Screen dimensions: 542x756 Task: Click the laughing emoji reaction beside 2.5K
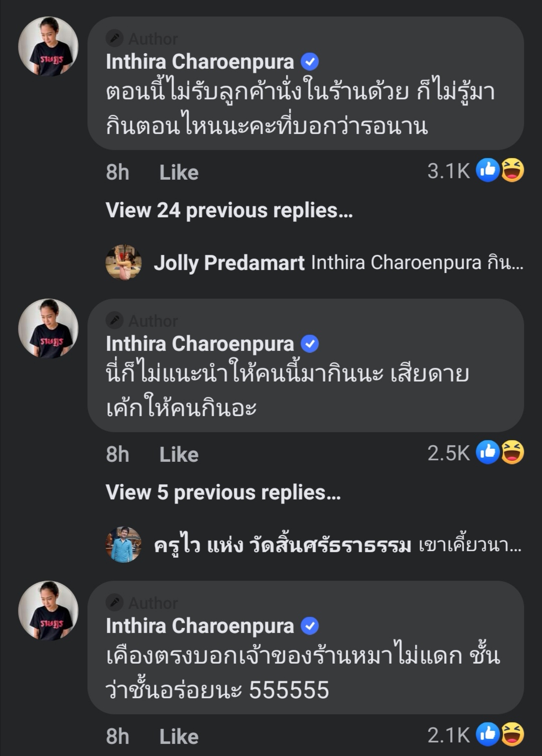click(x=512, y=452)
